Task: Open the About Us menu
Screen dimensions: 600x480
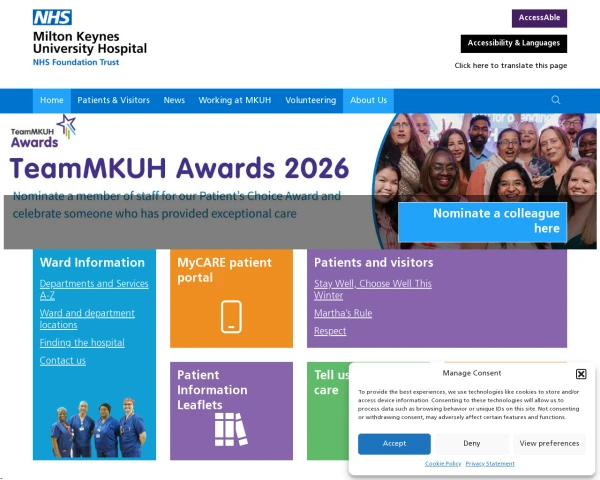Action: pos(368,100)
